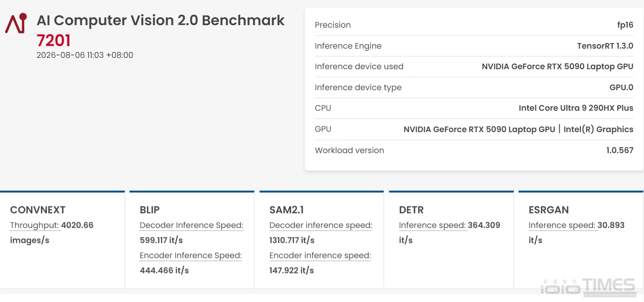Click the Inference Engine TensorRT row
The height and width of the screenshot is (302, 644).
[474, 46]
